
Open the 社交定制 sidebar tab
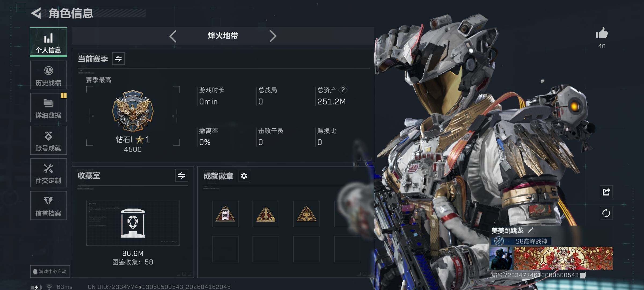pyautogui.click(x=48, y=173)
